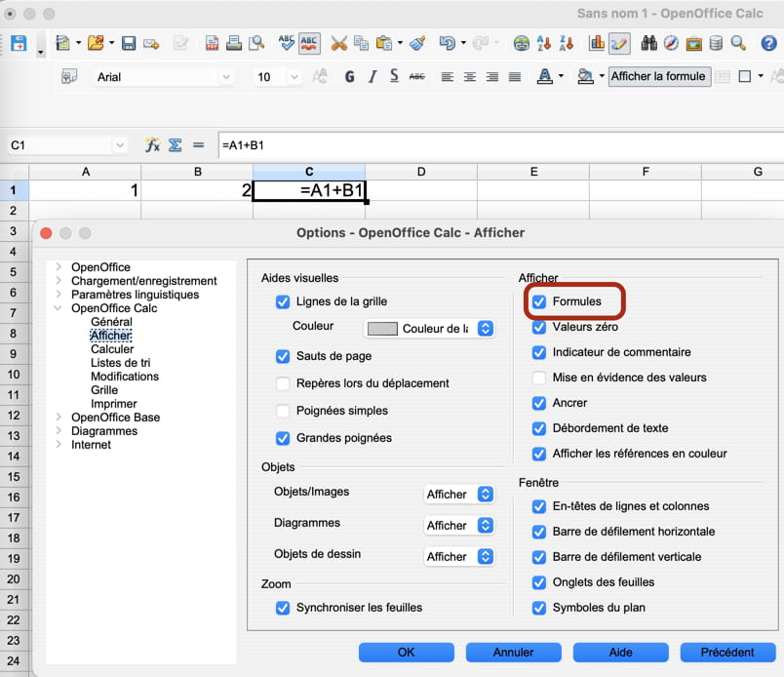Click the Undo arrow icon
Image resolution: width=784 pixels, height=677 pixels.
[448, 44]
